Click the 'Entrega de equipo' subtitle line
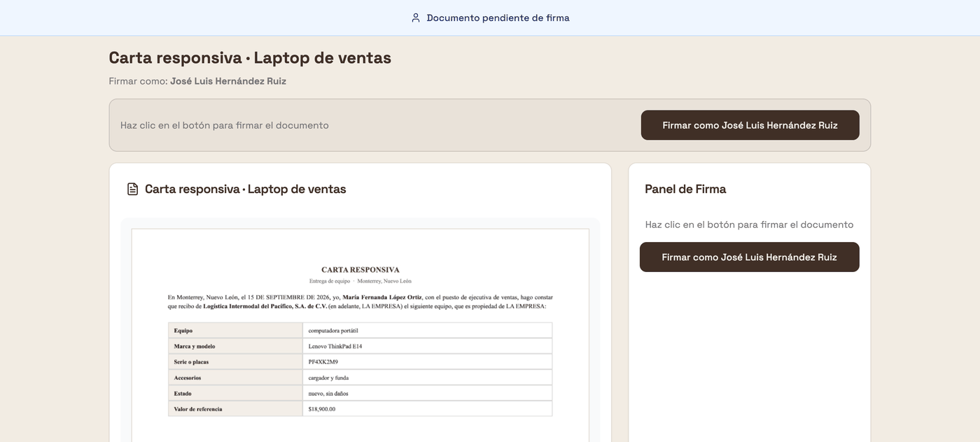 (x=360, y=281)
